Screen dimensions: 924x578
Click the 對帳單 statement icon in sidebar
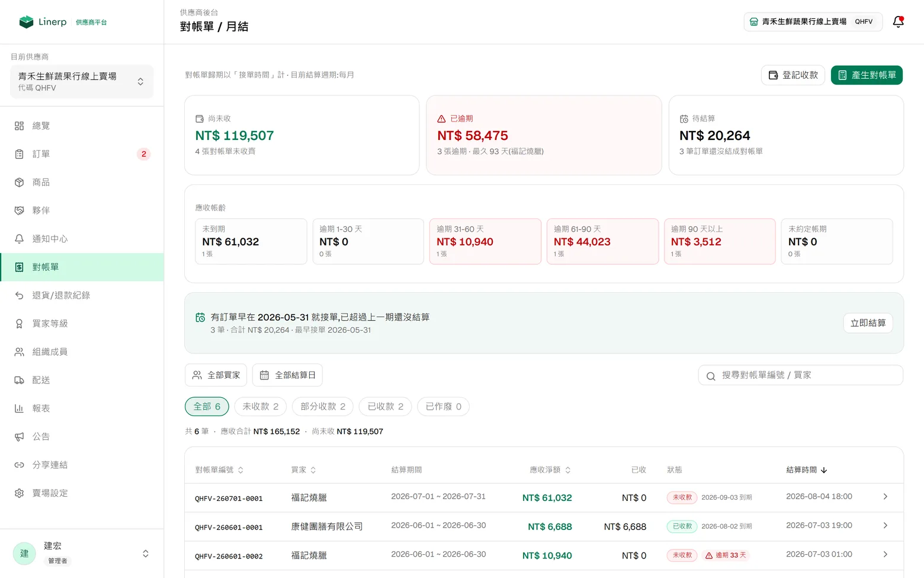pos(19,267)
